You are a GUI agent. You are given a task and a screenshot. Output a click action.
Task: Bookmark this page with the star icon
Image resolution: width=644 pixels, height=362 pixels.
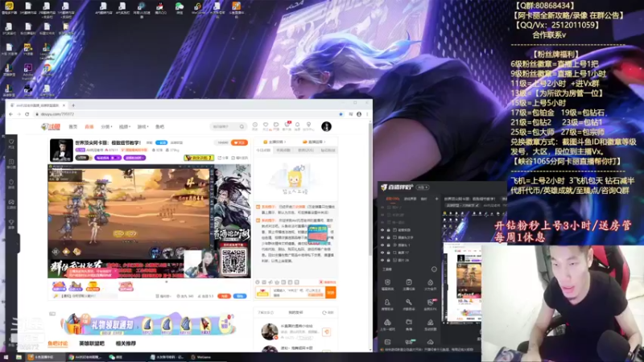tap(341, 114)
